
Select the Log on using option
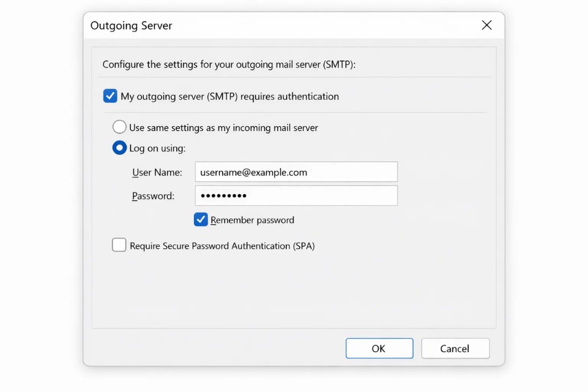(119, 148)
